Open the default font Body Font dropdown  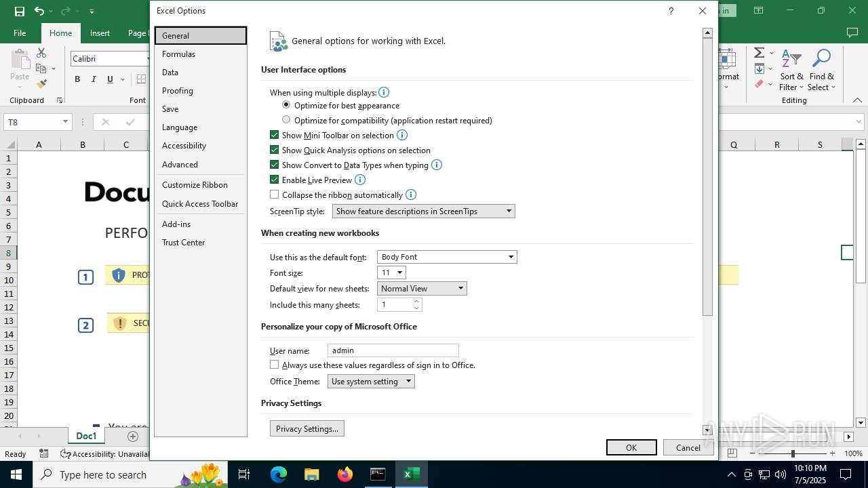coord(447,257)
